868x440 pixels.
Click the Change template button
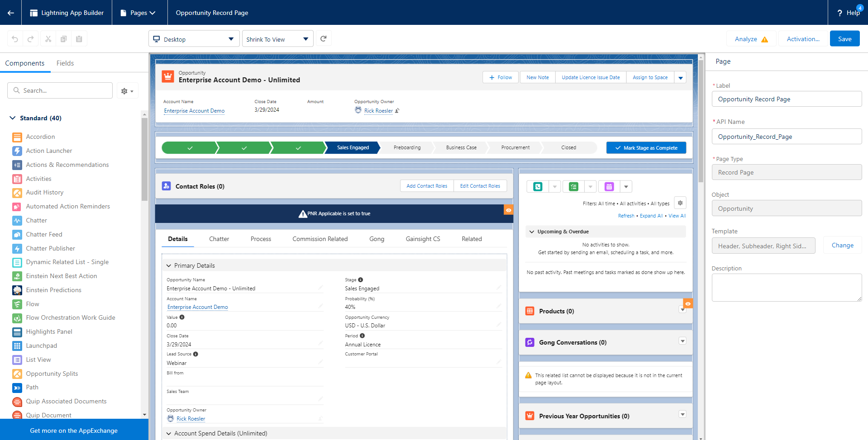842,245
